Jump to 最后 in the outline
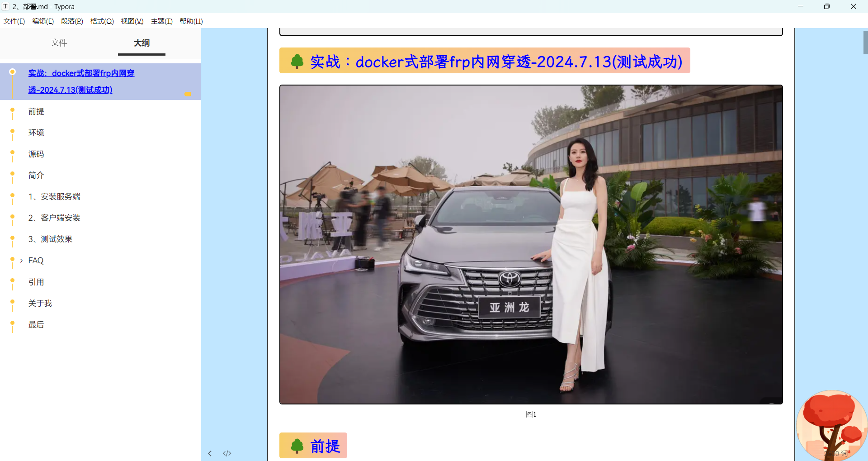The width and height of the screenshot is (868, 461). click(x=36, y=324)
